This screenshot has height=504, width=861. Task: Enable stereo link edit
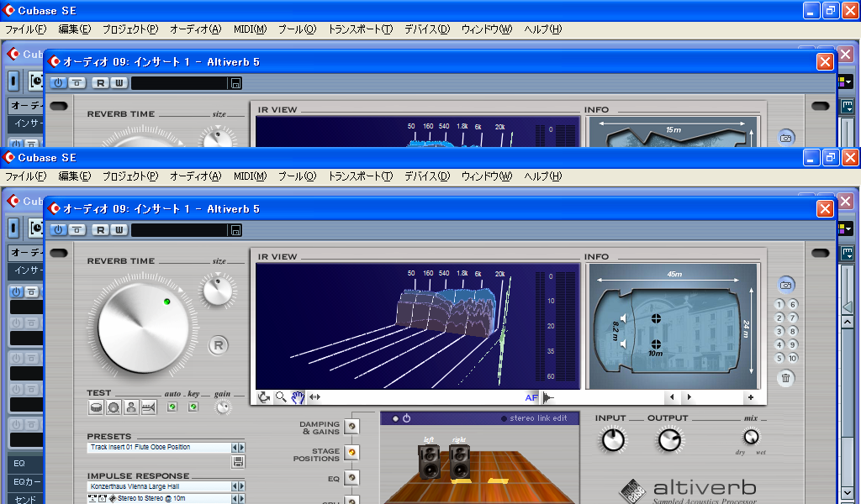[504, 418]
